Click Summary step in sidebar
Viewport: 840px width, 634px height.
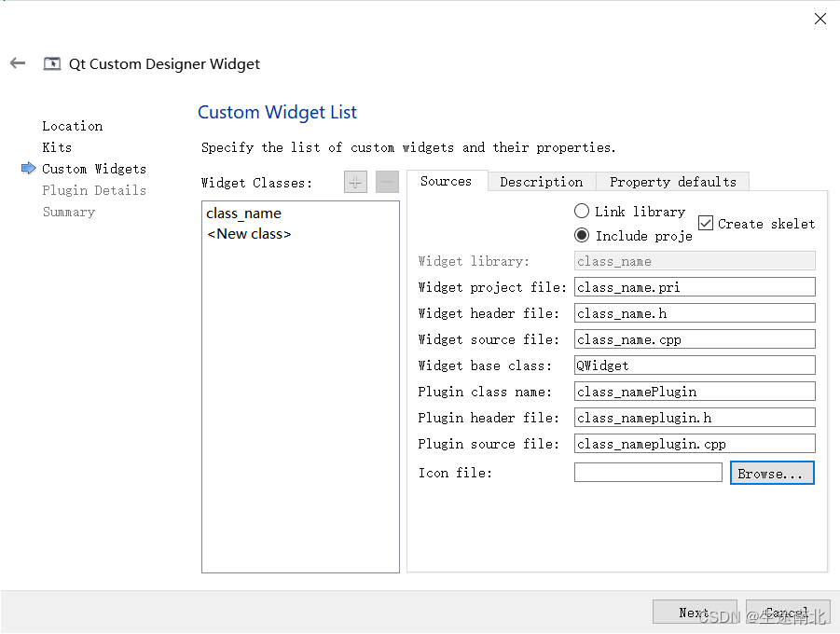69,212
